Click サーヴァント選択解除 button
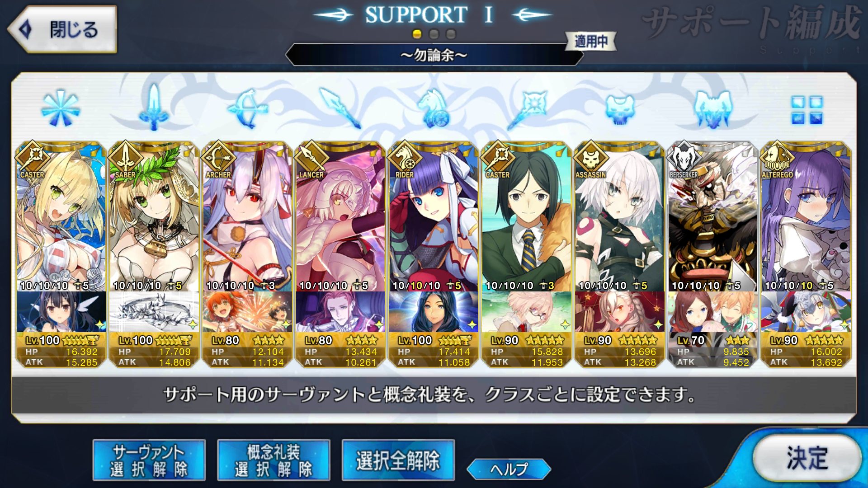The image size is (868, 488). pos(149,460)
